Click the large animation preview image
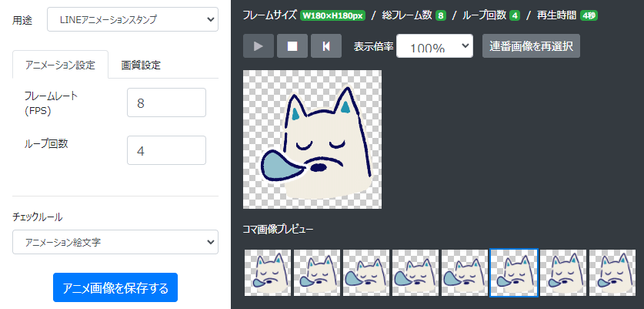 [x=312, y=139]
